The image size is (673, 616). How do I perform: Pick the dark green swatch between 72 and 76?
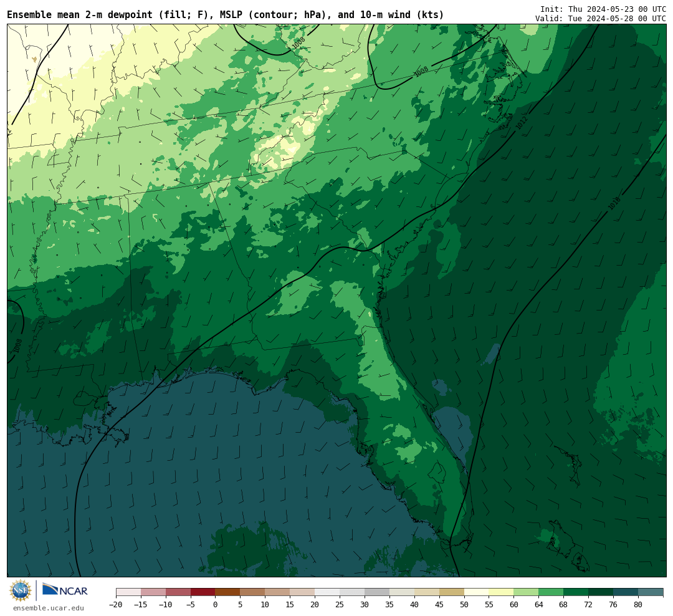coord(601,592)
